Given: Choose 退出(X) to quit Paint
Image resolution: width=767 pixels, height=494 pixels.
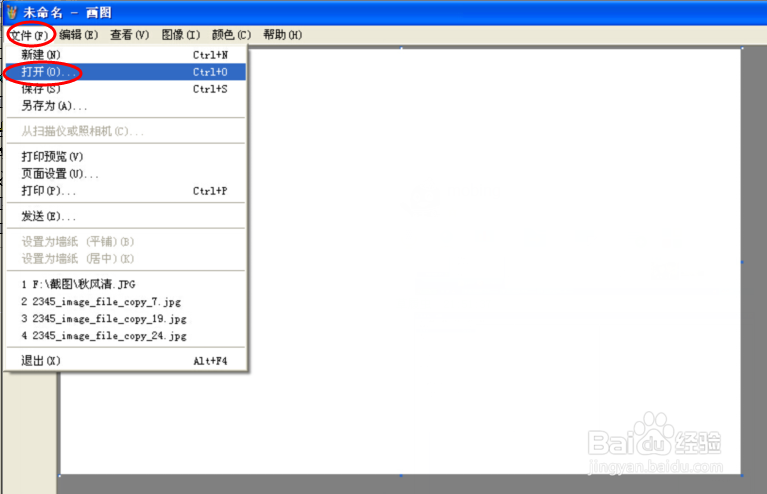Looking at the screenshot, I should coord(126,361).
